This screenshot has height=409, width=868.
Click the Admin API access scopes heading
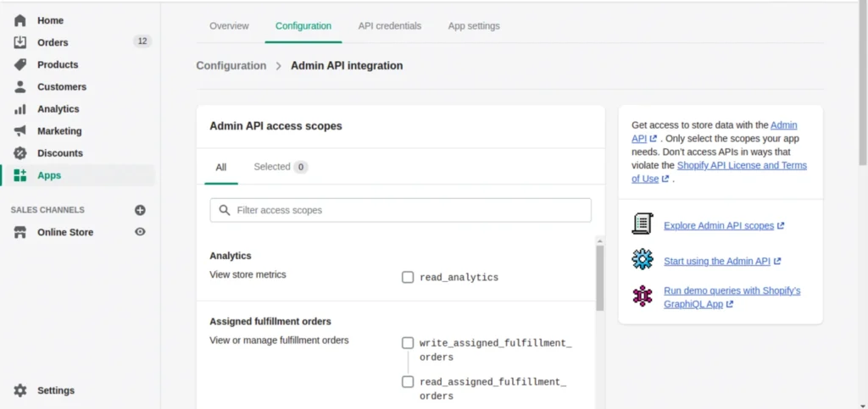(275, 126)
